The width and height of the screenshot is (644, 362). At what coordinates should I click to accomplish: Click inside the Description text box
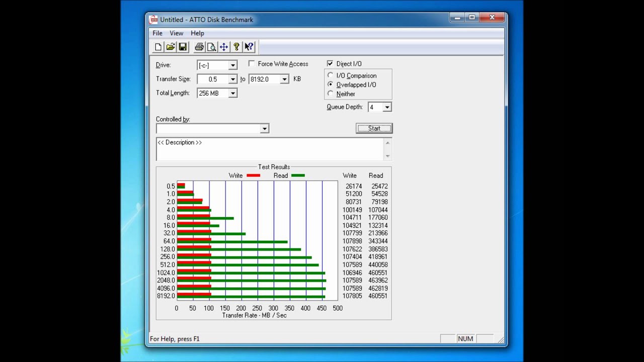(x=270, y=149)
